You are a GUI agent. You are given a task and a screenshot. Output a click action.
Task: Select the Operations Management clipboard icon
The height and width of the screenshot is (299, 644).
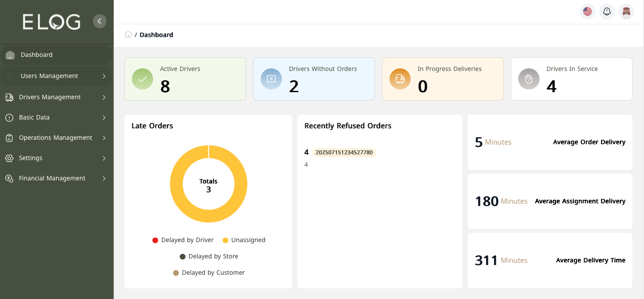pyautogui.click(x=9, y=138)
